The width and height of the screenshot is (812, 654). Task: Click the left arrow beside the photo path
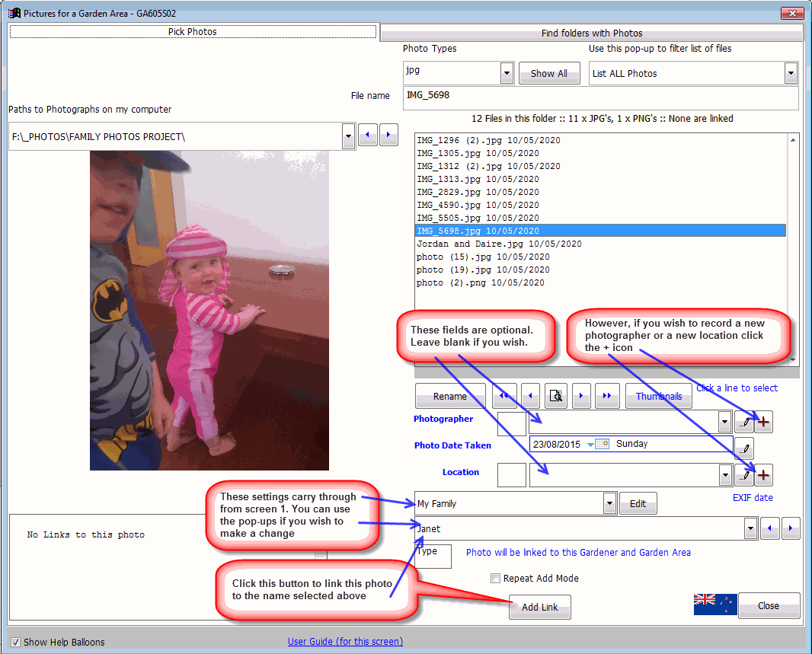point(368,135)
